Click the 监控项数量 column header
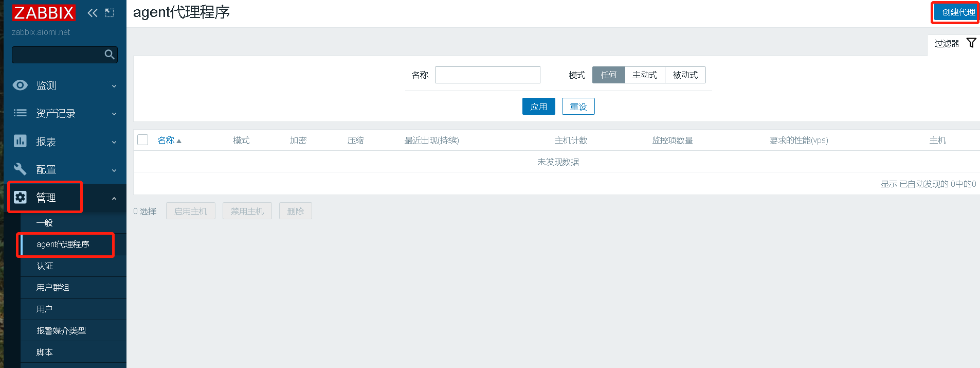980x368 pixels. (673, 140)
